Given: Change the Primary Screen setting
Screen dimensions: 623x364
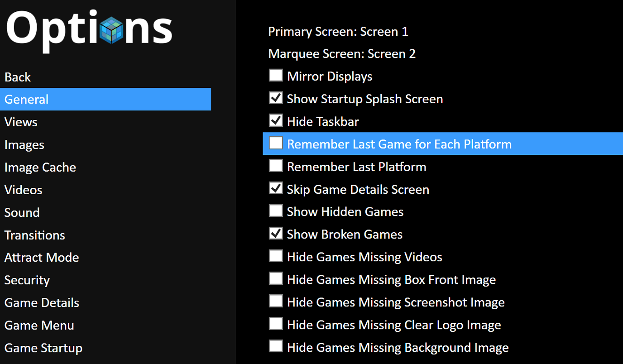Looking at the screenshot, I should (338, 32).
